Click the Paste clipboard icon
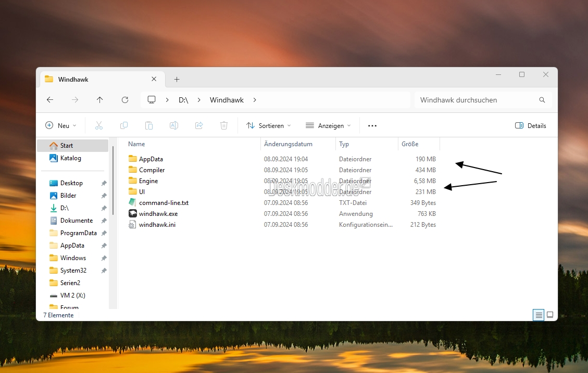The image size is (588, 373). point(149,126)
